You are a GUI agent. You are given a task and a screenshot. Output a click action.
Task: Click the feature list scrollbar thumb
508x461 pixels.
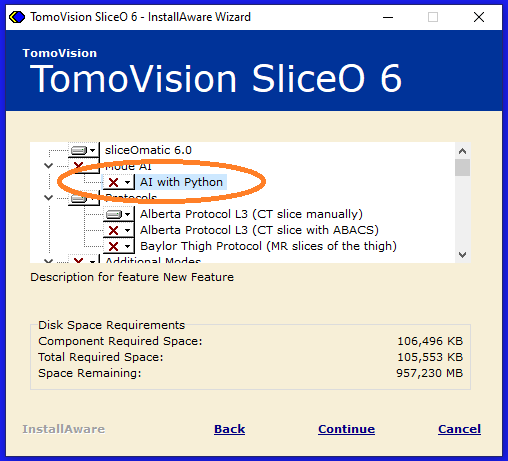(462, 167)
